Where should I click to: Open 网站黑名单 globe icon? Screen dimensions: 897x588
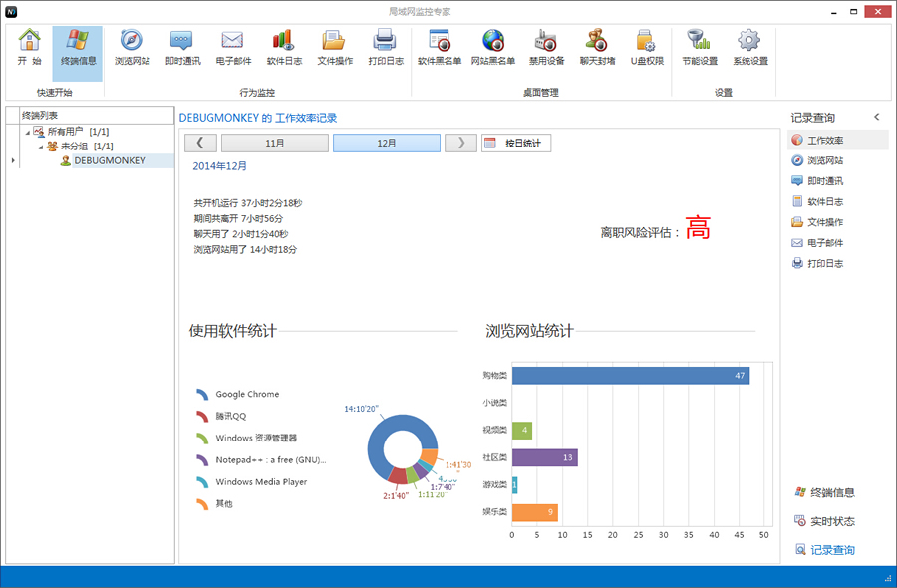pos(492,47)
